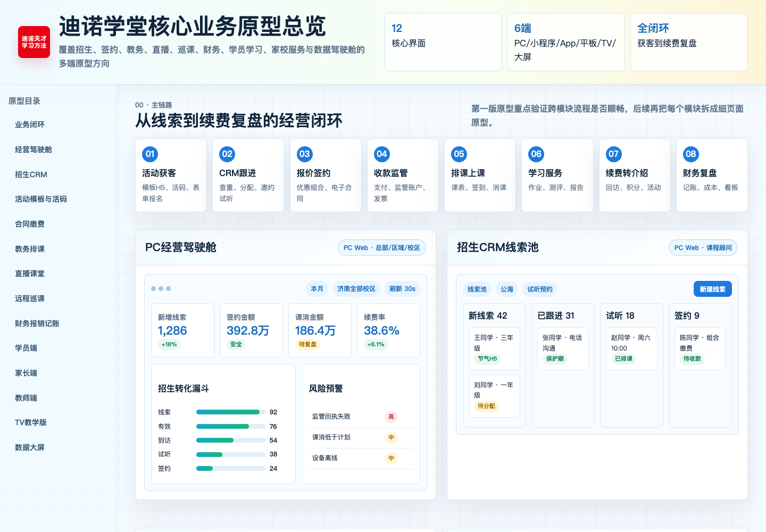Click the 到访 funnel progress bar

pos(231,440)
